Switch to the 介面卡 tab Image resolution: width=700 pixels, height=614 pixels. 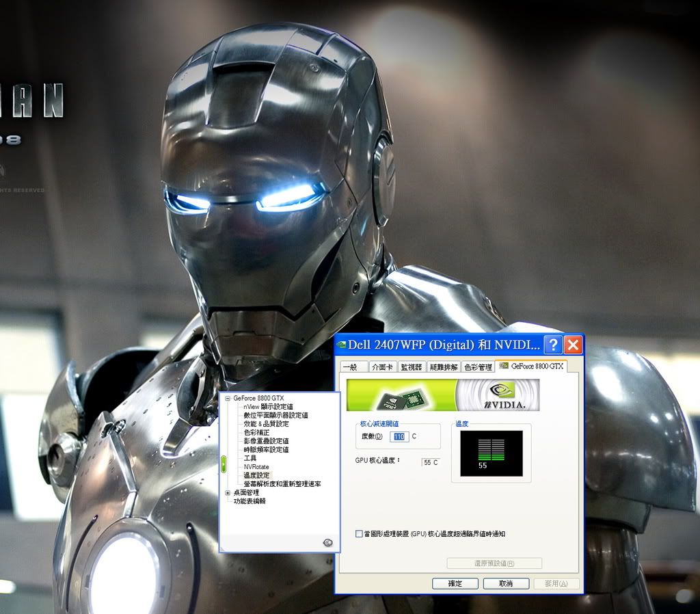pos(383,367)
